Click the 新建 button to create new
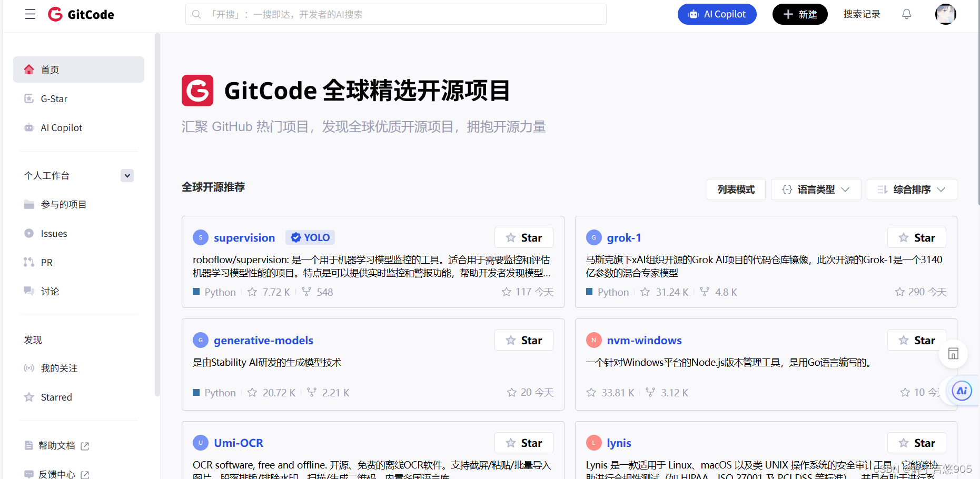The height and width of the screenshot is (479, 980). coord(800,14)
